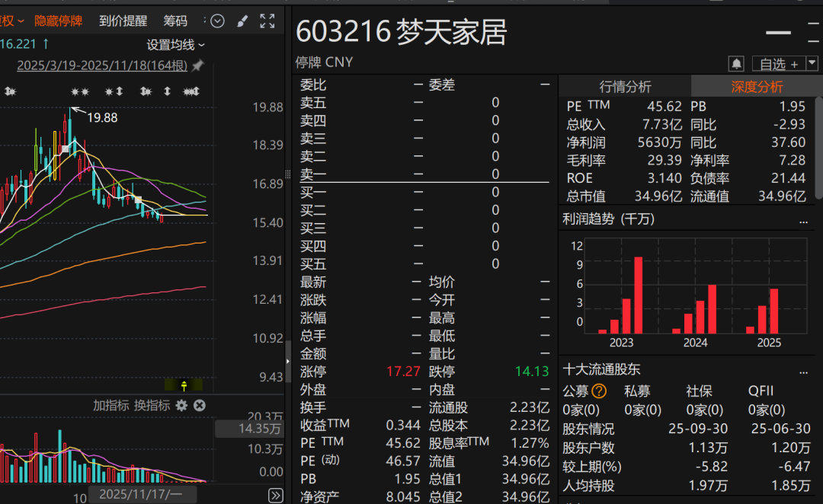
Task: Expand the 权 adjustment dropdown
Action: (x=11, y=21)
